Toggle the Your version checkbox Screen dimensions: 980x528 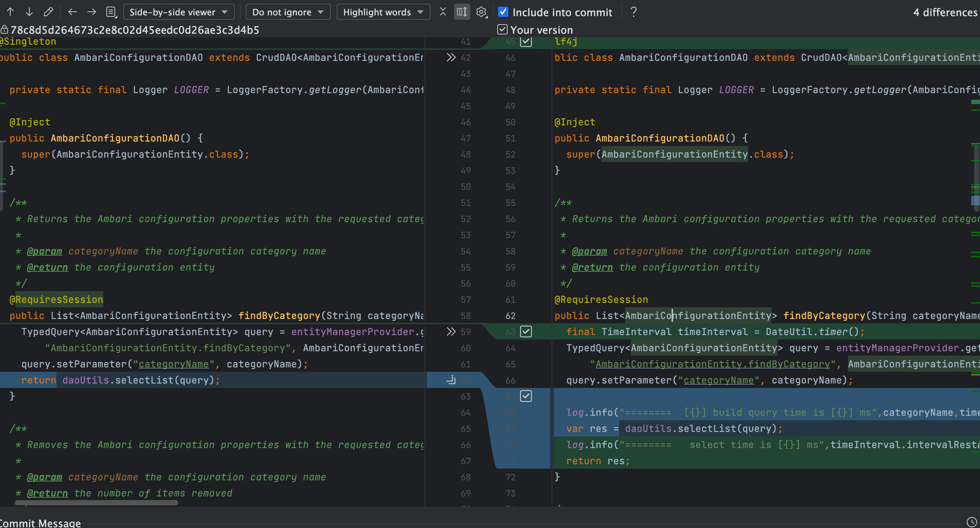click(502, 29)
